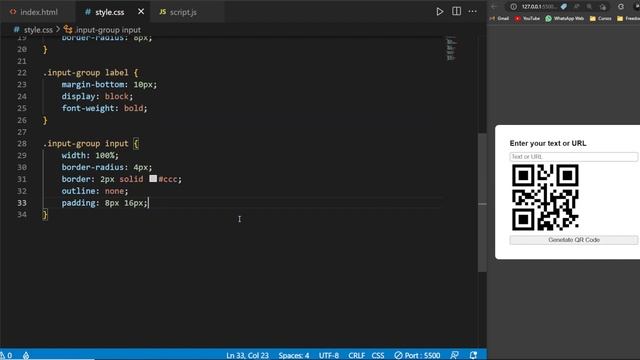Click the '.input-group label {' selector line
This screenshot has width=640, height=360.
pos(91,73)
